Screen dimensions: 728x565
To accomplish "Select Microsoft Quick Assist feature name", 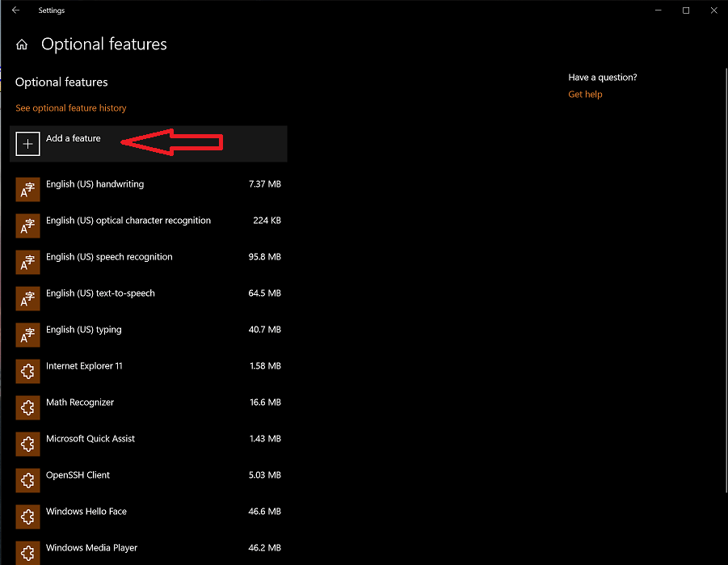I will pyautogui.click(x=90, y=439).
